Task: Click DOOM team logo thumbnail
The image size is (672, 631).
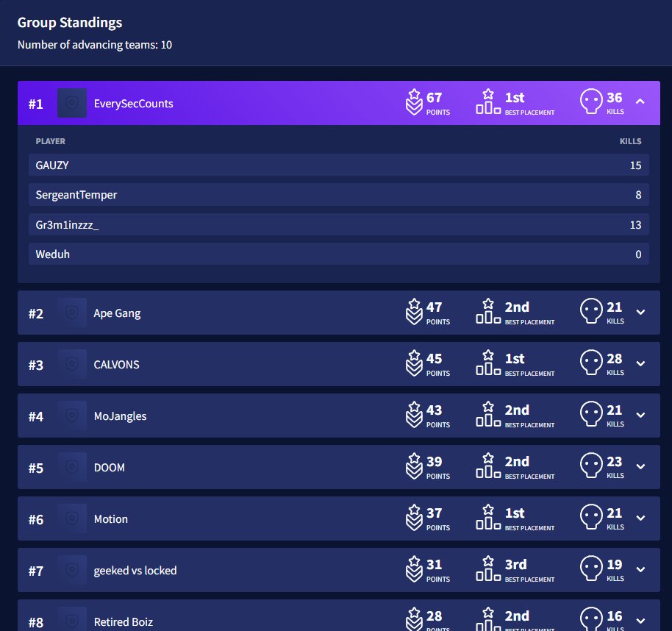Action: (72, 467)
